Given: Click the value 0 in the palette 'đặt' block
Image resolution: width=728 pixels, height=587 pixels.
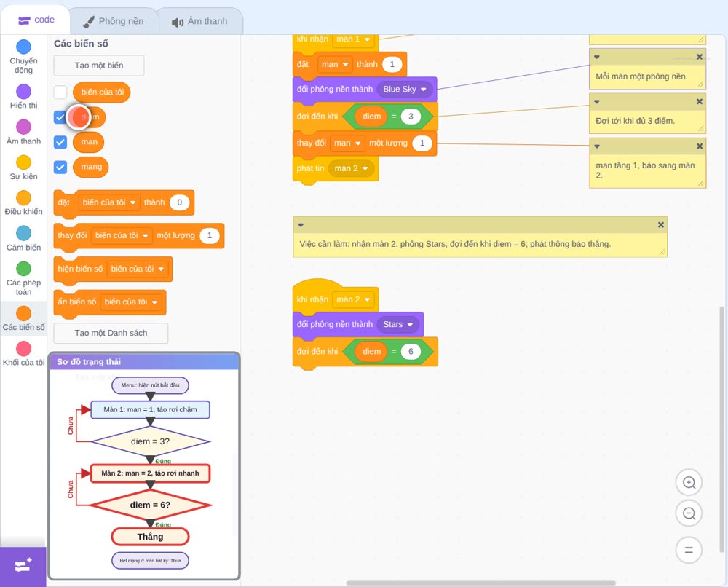Looking at the screenshot, I should coord(179,202).
